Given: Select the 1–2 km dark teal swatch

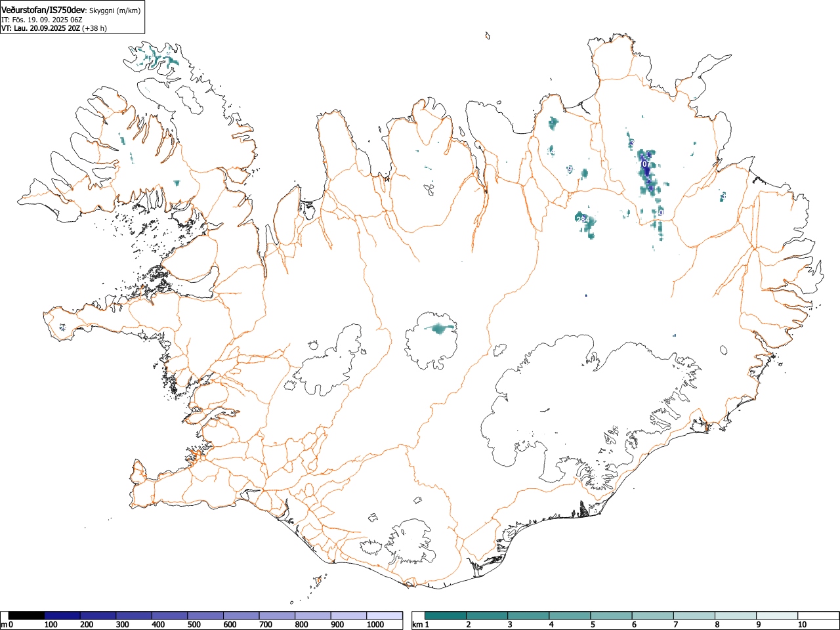Looking at the screenshot, I should pos(446,616).
